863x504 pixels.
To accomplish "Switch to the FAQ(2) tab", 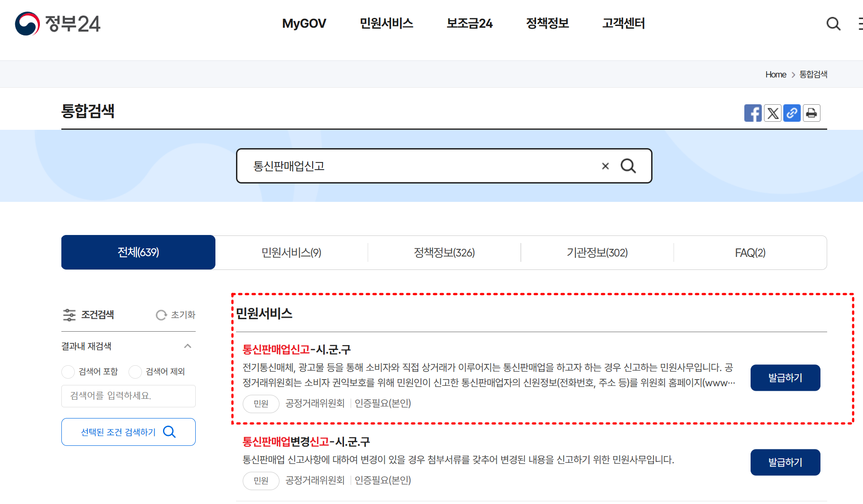I will [750, 252].
